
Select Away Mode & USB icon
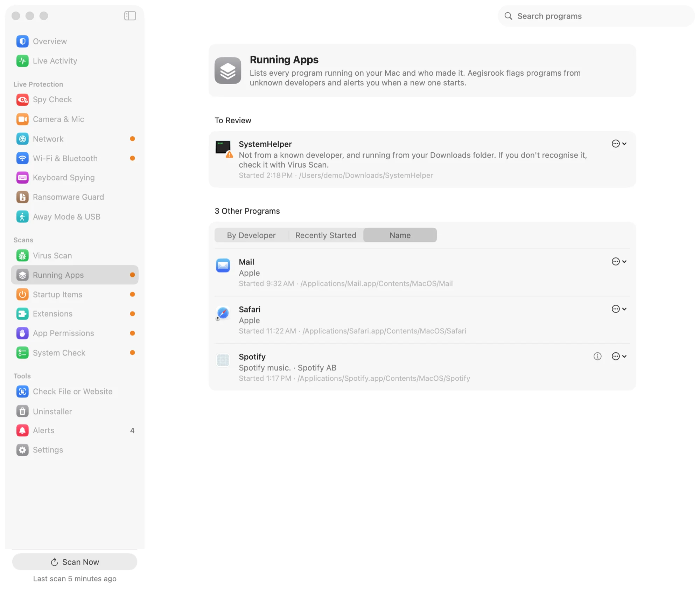pos(22,217)
